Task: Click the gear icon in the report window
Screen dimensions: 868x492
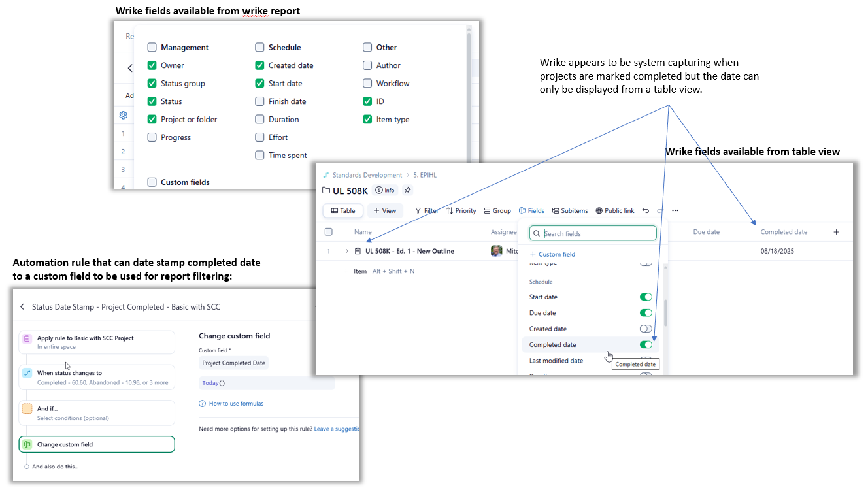Action: pos(124,115)
